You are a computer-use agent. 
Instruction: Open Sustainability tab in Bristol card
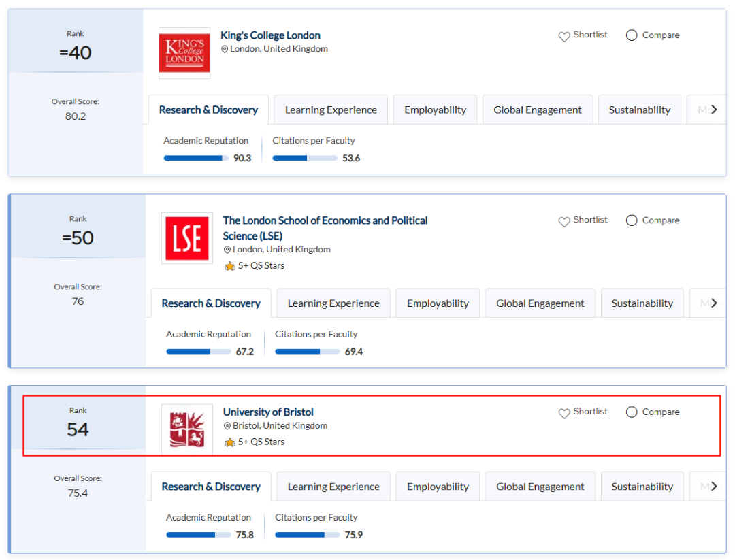tap(642, 487)
